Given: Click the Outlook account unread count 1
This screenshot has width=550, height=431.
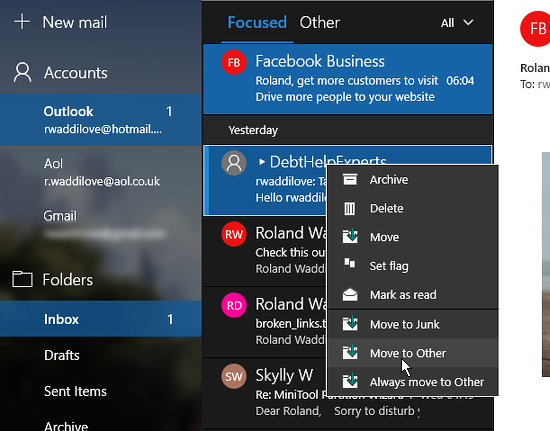Looking at the screenshot, I should coord(169,111).
